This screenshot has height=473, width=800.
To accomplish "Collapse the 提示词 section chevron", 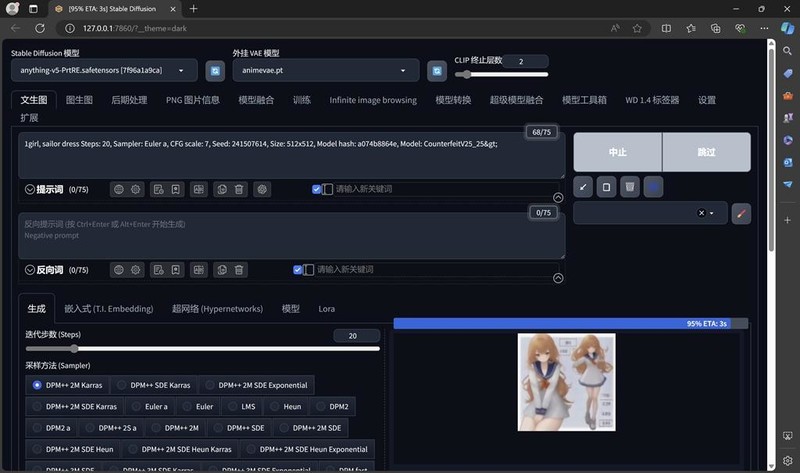I will [x=30, y=189].
